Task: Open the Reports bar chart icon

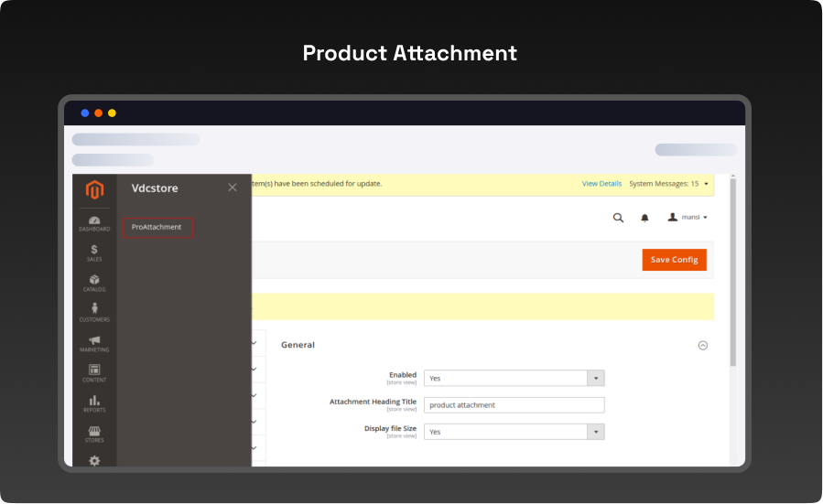Action: [x=94, y=403]
